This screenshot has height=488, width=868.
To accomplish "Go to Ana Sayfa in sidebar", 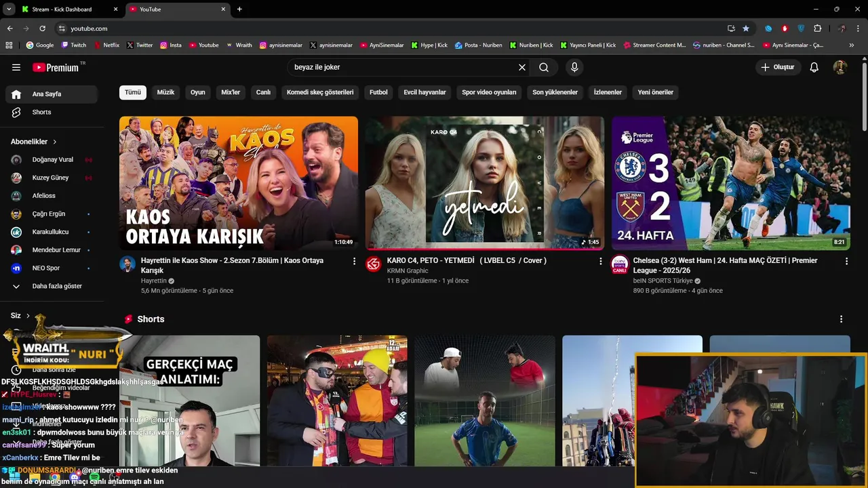I will [52, 94].
